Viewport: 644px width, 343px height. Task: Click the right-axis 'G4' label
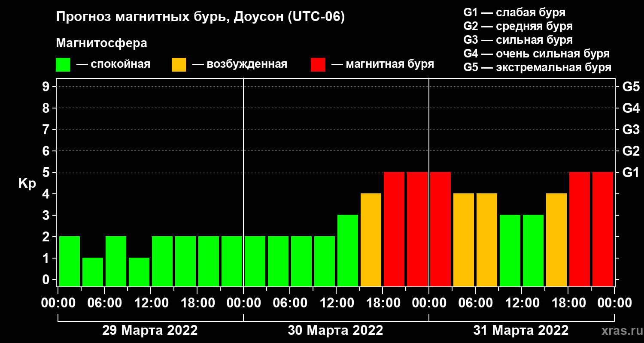click(631, 108)
